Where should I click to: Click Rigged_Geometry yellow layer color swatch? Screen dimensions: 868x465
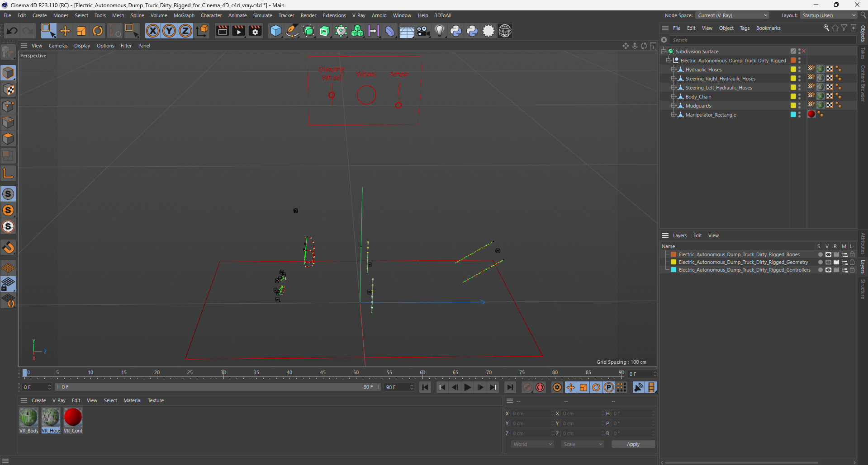point(674,262)
